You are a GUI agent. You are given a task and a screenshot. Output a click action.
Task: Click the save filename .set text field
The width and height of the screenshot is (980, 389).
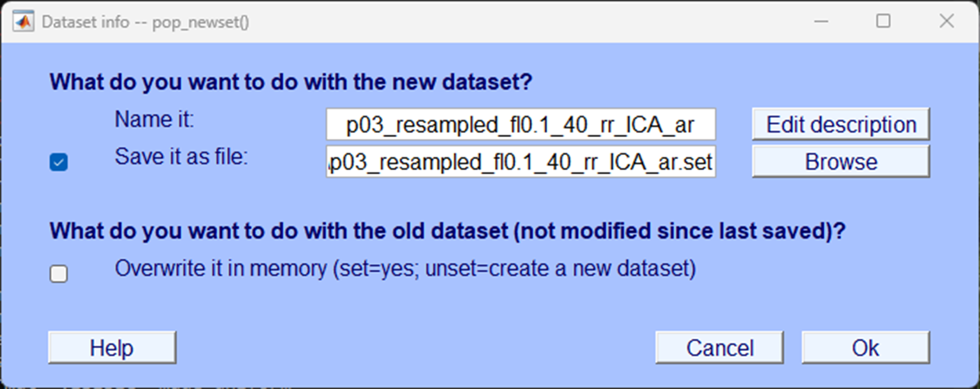(521, 162)
